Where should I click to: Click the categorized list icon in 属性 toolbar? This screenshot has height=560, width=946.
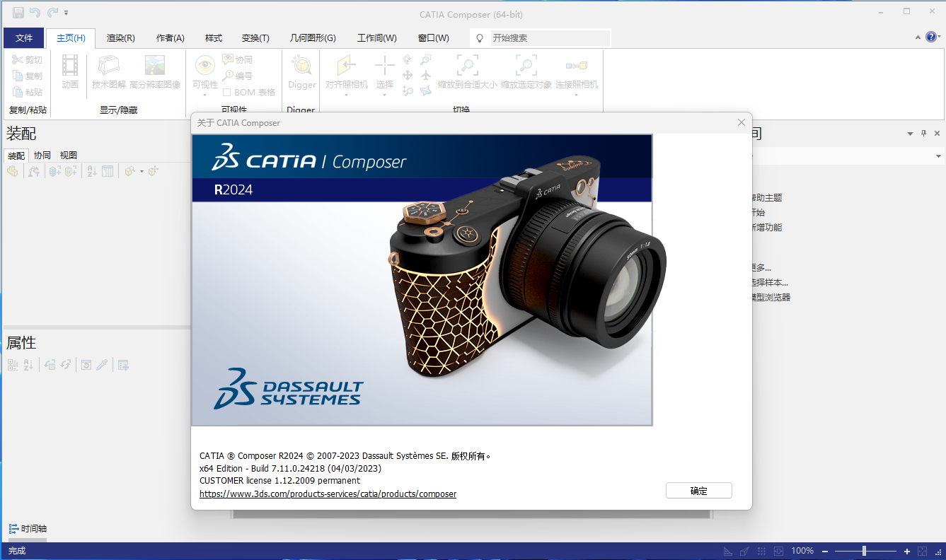point(13,365)
